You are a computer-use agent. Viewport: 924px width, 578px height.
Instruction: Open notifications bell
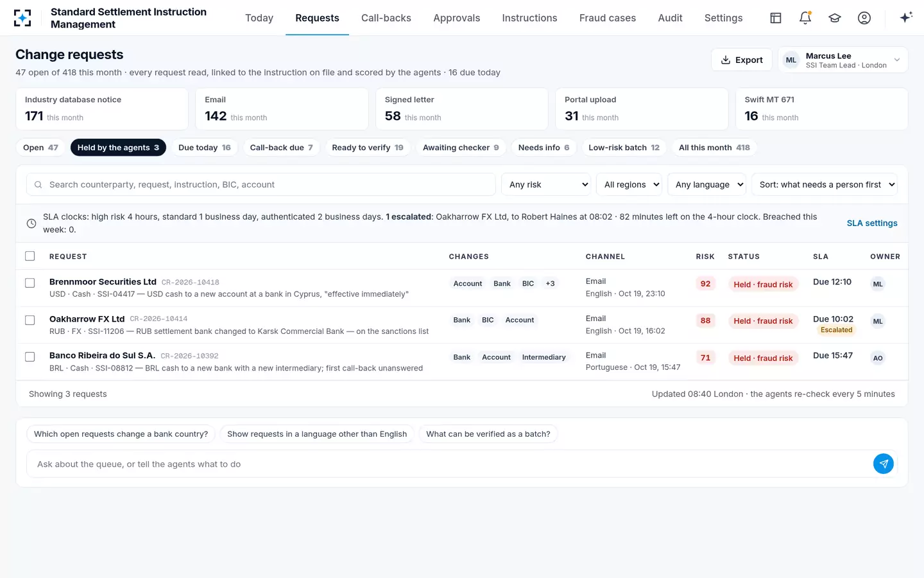click(805, 18)
